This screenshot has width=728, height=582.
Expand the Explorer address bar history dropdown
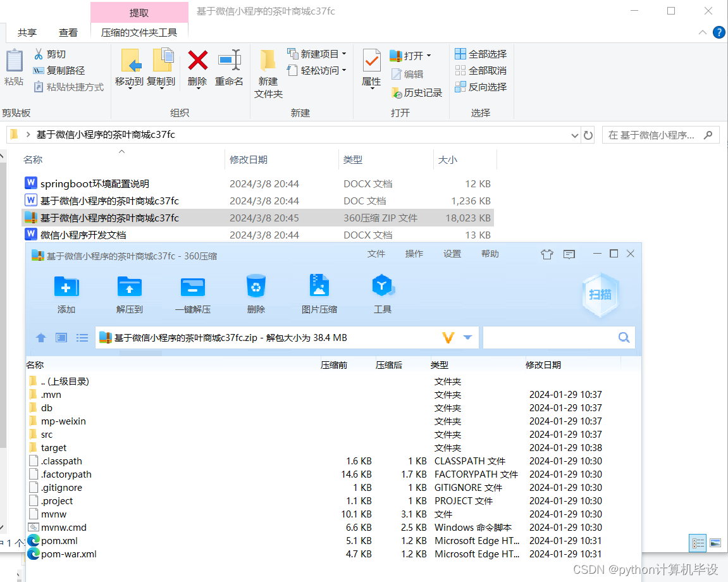(574, 135)
